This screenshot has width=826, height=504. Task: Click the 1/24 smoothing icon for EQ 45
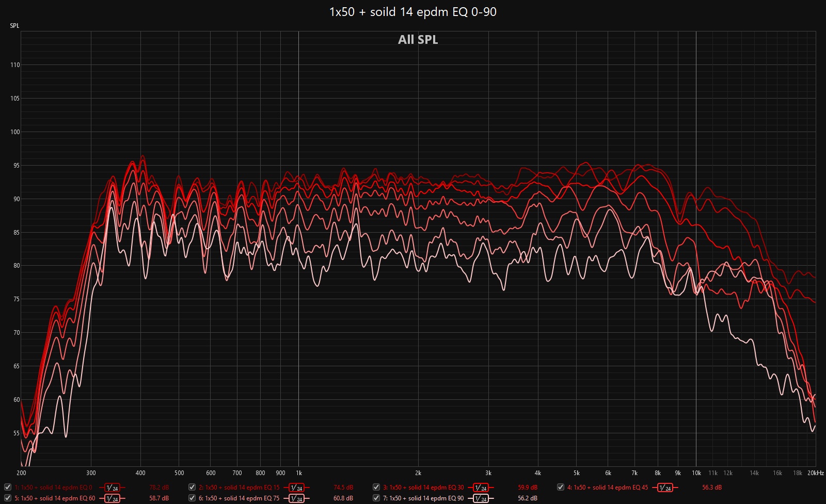point(665,487)
